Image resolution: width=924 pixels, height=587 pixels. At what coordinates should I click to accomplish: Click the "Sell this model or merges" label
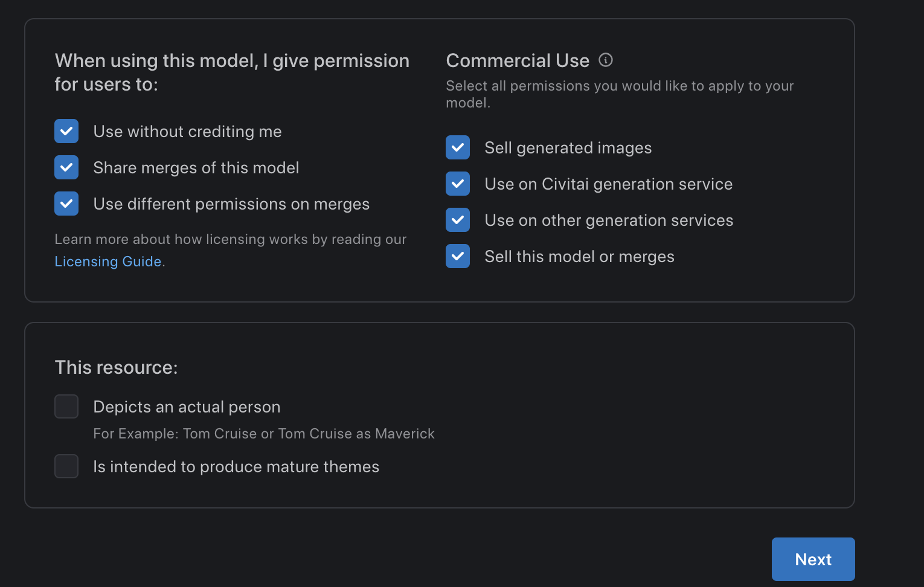[579, 257]
